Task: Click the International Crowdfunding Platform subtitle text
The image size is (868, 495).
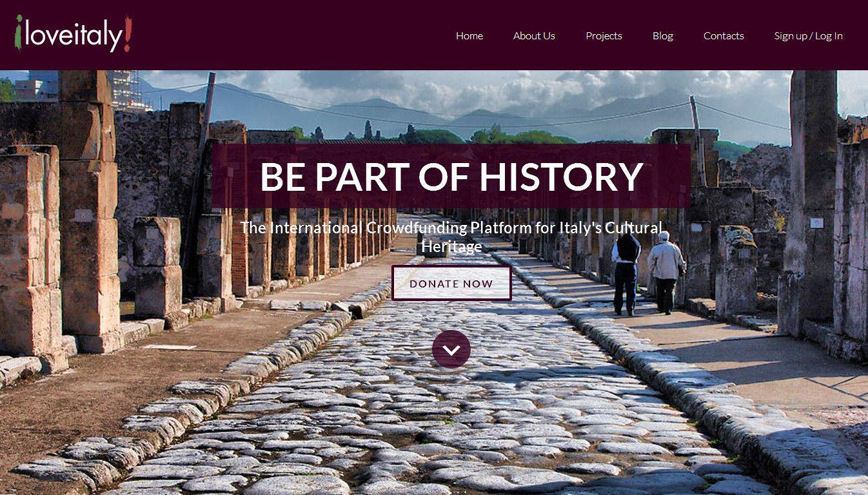Action: tap(451, 237)
